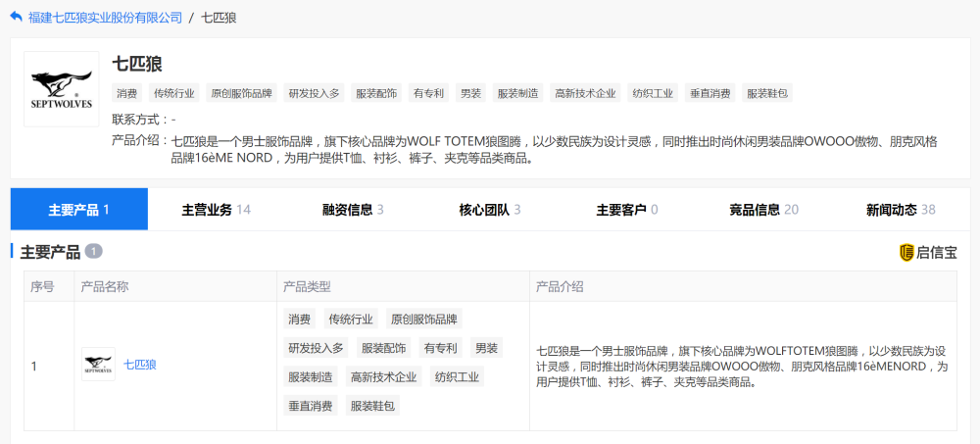Click header tag 服装配饰
Image resolution: width=980 pixels, height=444 pixels.
coord(376,94)
